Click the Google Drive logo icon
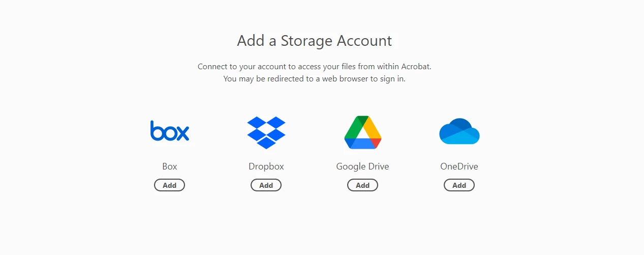This screenshot has height=255, width=644. click(363, 132)
